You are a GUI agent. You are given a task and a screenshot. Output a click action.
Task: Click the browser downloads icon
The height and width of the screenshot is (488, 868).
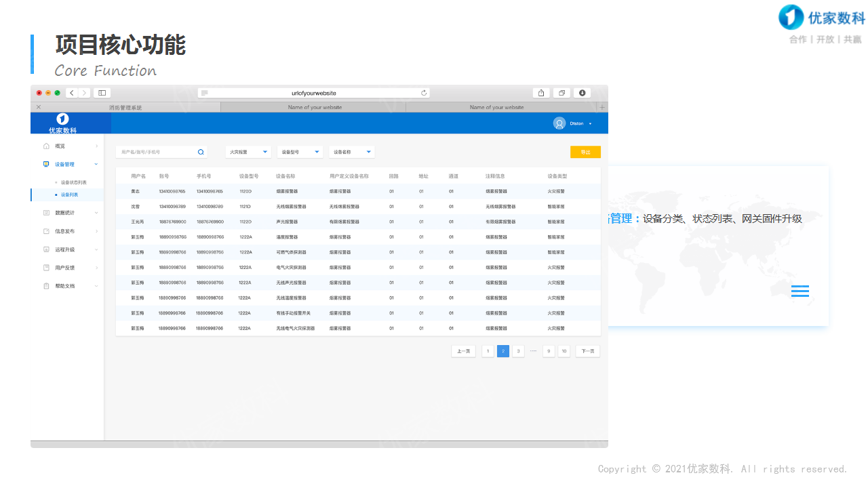[x=583, y=93]
